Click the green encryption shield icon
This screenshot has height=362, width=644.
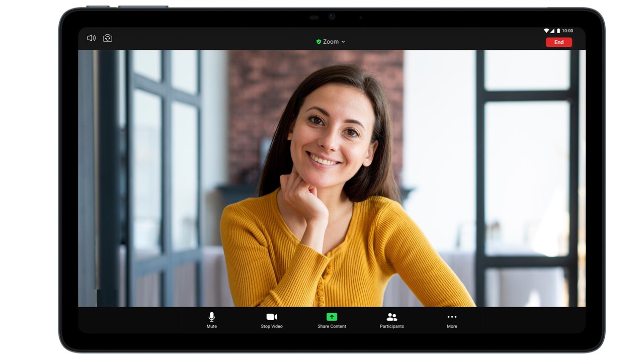(318, 42)
